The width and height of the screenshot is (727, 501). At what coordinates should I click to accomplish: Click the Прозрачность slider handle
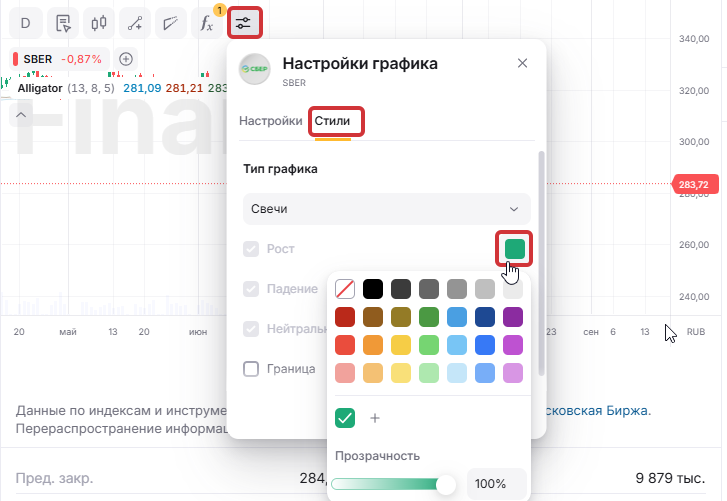(446, 485)
